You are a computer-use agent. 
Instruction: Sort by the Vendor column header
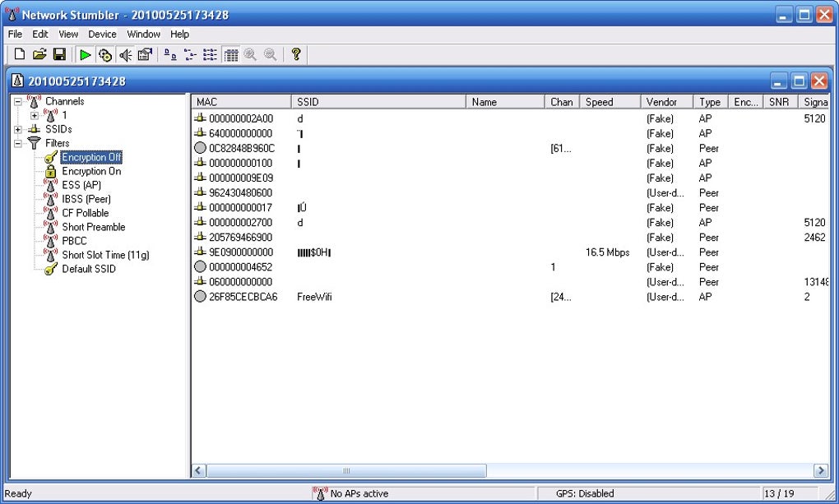click(667, 102)
